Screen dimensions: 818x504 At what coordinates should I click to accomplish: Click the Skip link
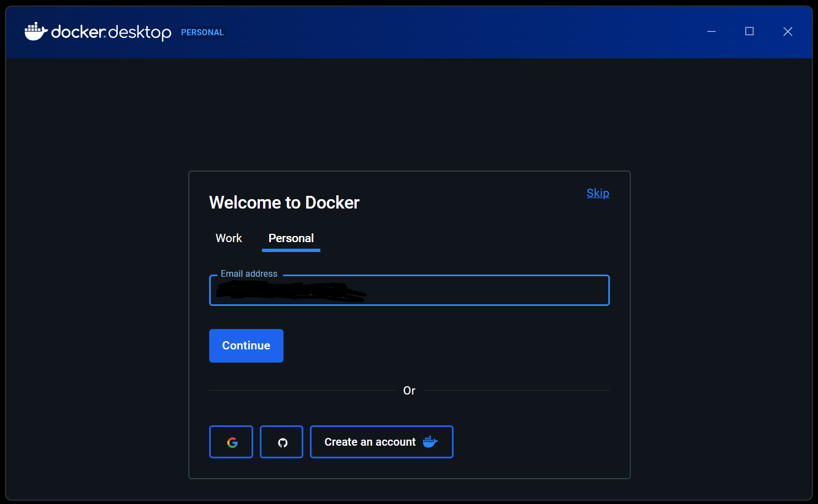(x=598, y=193)
